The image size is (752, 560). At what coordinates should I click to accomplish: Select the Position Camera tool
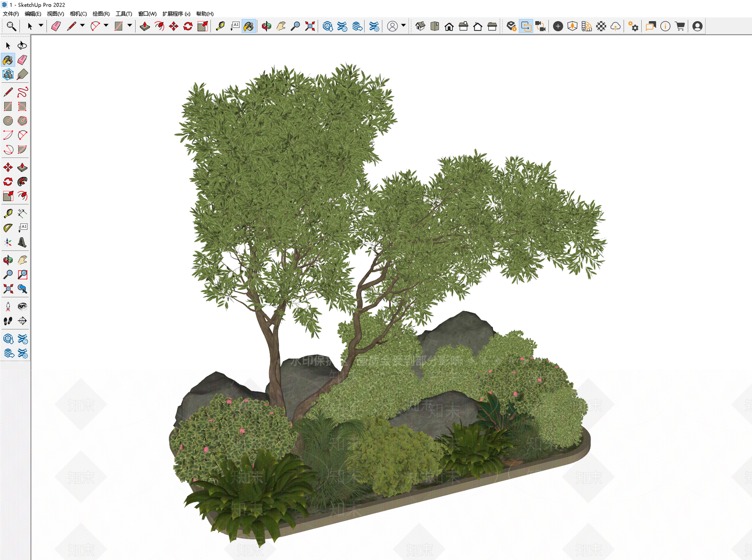click(8, 307)
